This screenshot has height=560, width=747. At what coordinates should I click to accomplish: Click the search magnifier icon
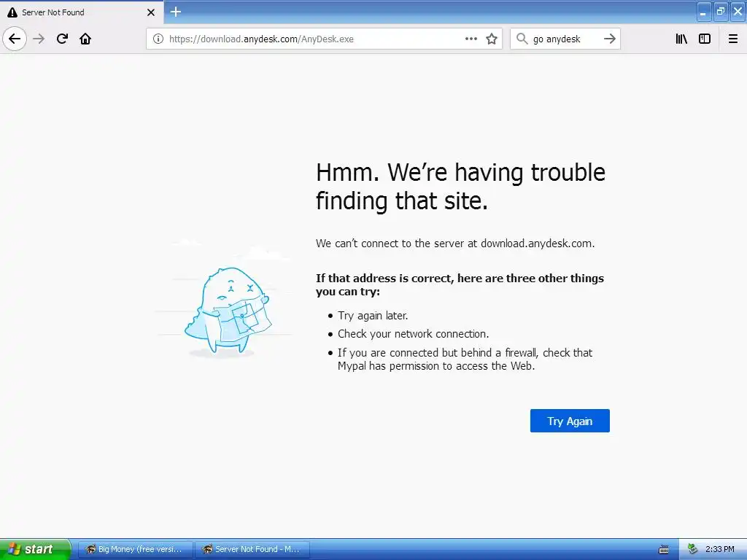coord(522,39)
